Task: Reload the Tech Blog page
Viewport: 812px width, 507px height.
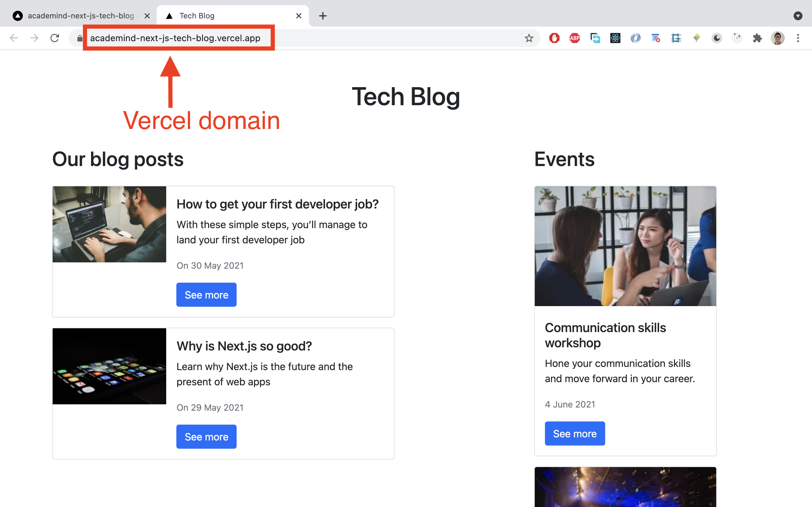Action: [x=55, y=38]
